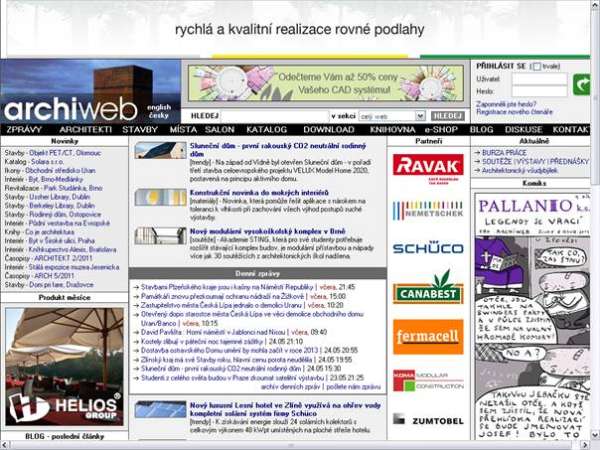The width and height of the screenshot is (600, 450).
Task: Open the ARCHITEKTI menu
Action: click(x=85, y=130)
